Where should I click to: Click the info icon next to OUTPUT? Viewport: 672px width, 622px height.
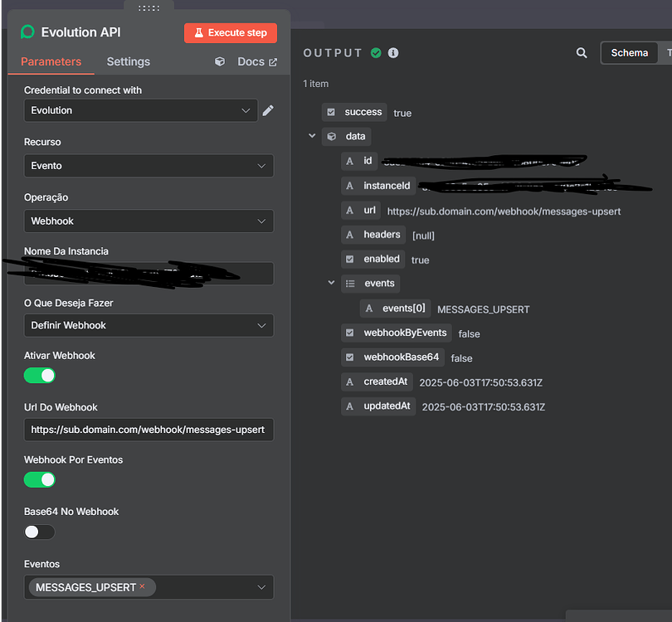(392, 51)
